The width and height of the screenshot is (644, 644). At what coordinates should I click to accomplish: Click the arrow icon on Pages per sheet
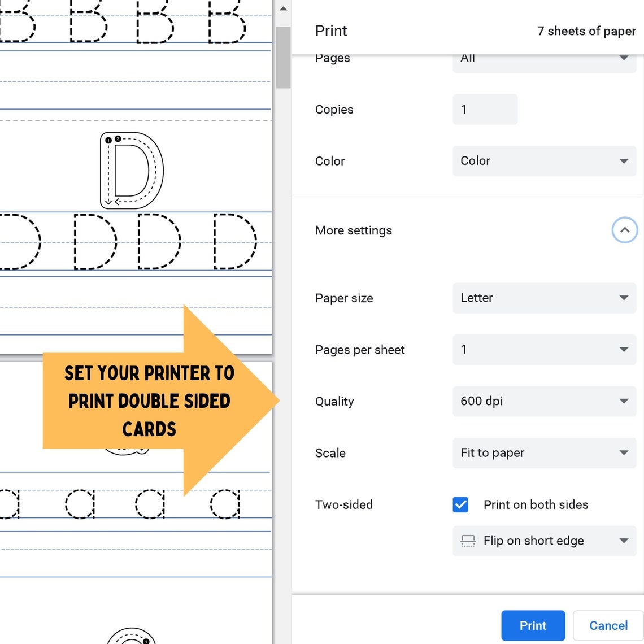[624, 350]
